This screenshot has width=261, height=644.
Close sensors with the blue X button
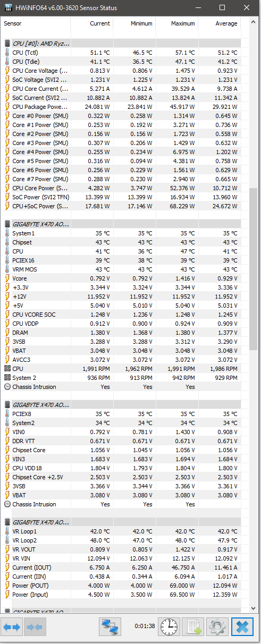242,627
